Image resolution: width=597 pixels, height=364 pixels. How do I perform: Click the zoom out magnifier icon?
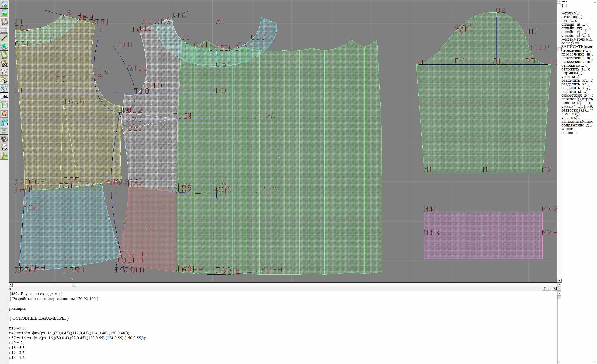point(4,13)
